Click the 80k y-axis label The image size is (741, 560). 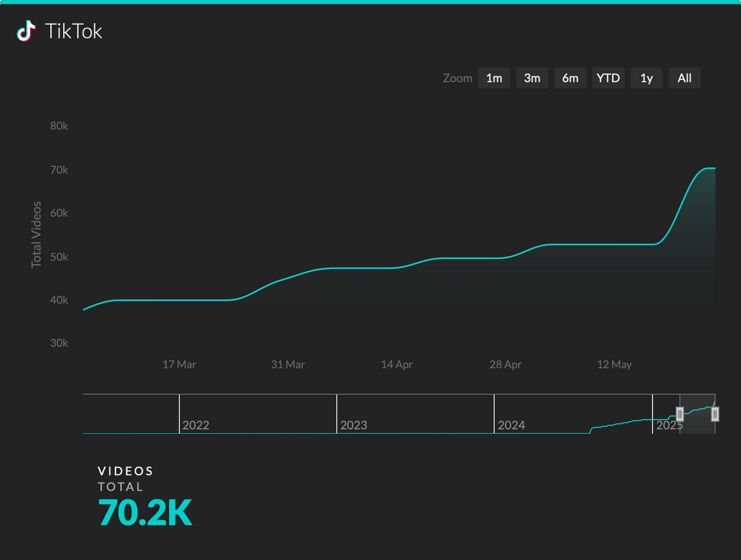point(58,126)
